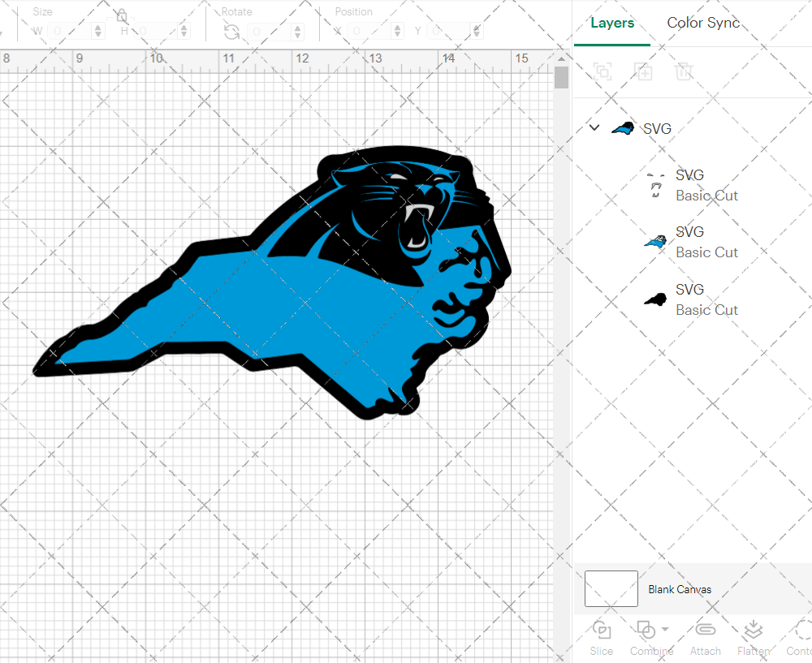Click the duplicate layer icon
This screenshot has width=812, height=663.
click(643, 71)
